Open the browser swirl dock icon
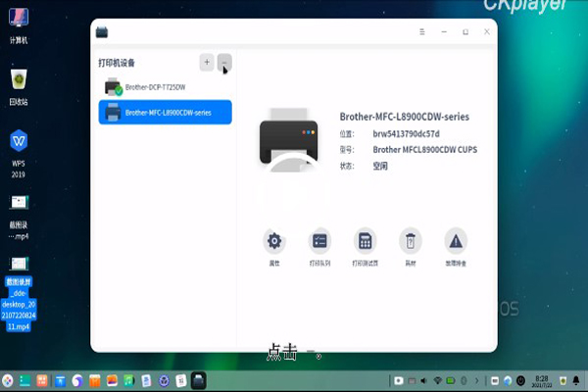 (x=77, y=381)
